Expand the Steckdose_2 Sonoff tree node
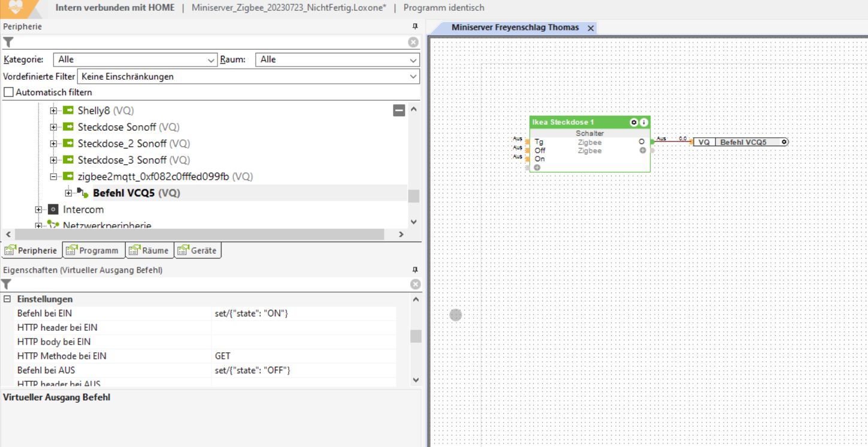This screenshot has width=868, height=447. 53,144
